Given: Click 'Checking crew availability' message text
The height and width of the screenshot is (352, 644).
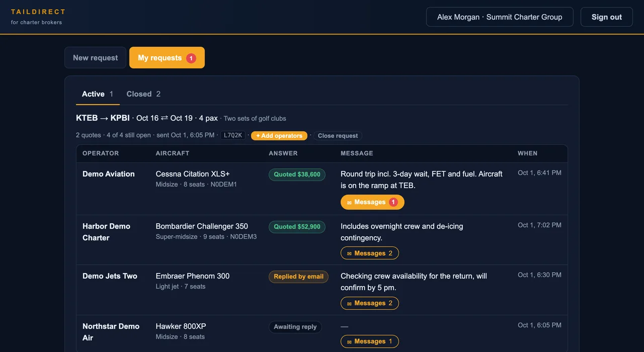Looking at the screenshot, I should pos(414,282).
